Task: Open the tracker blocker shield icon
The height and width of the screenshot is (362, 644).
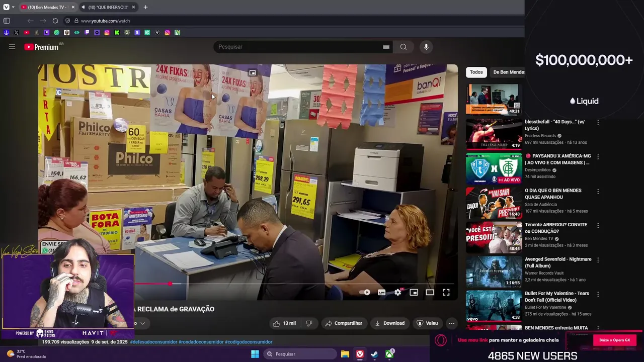Action: tap(67, 21)
